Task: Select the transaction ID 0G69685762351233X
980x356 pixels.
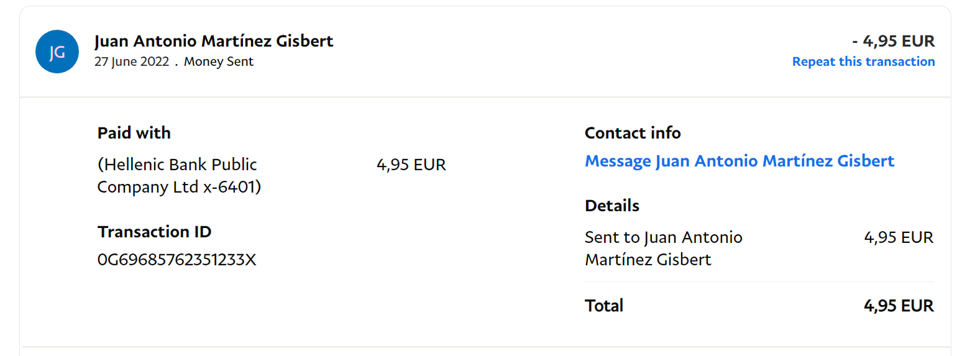Action: coord(177,260)
